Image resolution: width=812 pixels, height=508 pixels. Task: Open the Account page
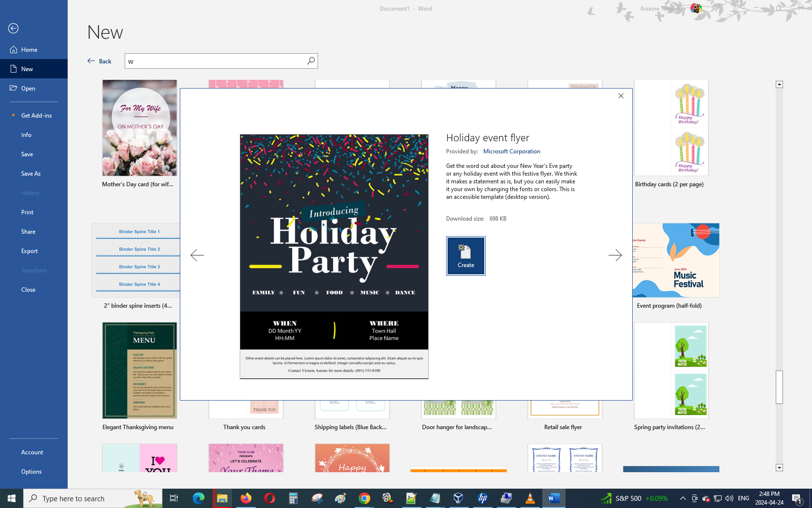coord(32,452)
